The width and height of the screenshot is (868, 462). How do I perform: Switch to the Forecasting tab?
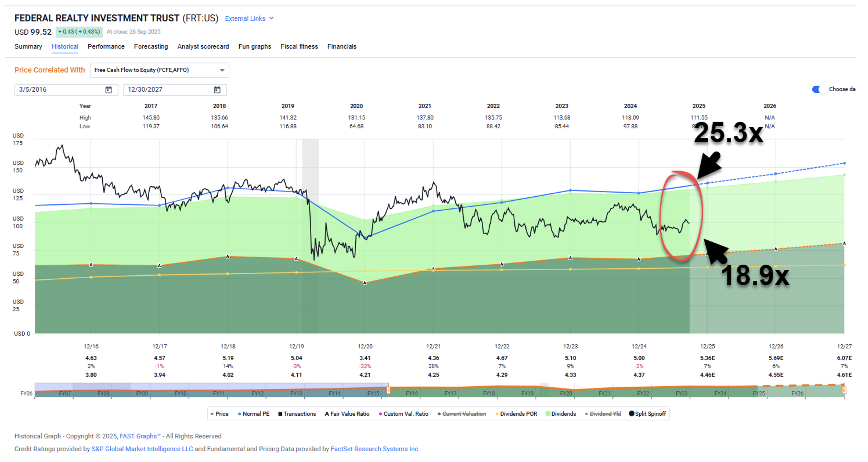pyautogui.click(x=151, y=47)
